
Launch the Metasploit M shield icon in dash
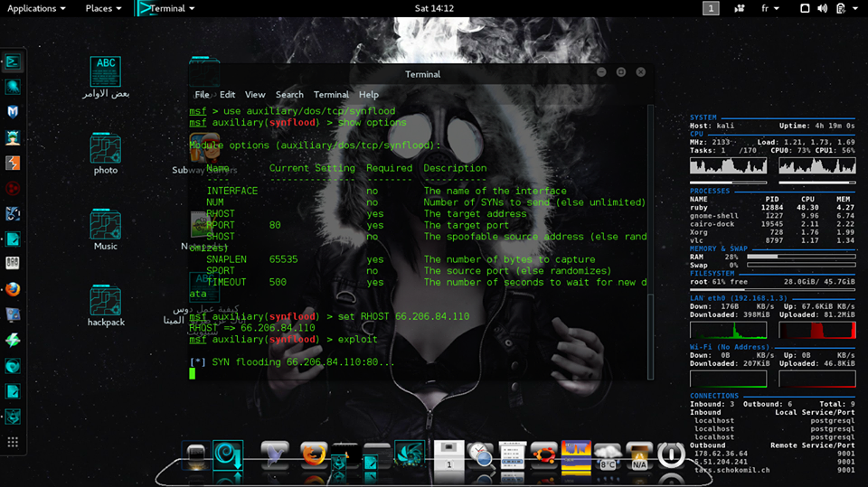pyautogui.click(x=12, y=112)
